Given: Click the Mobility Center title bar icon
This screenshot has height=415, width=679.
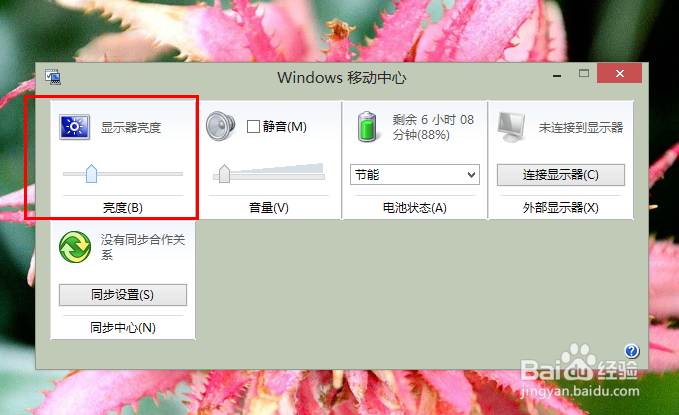Looking at the screenshot, I should (x=53, y=77).
